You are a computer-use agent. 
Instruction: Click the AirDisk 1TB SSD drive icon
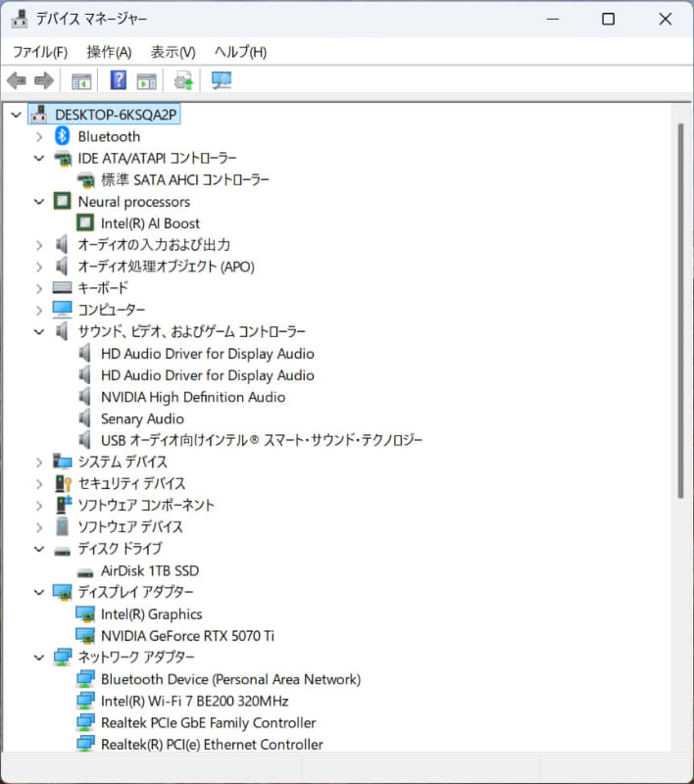[85, 572]
